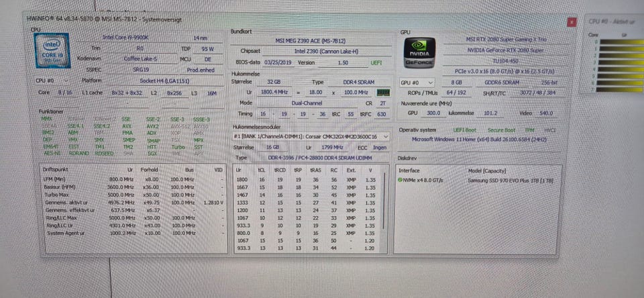
Task: Click the ECC Ingen value
Action: tap(380, 147)
